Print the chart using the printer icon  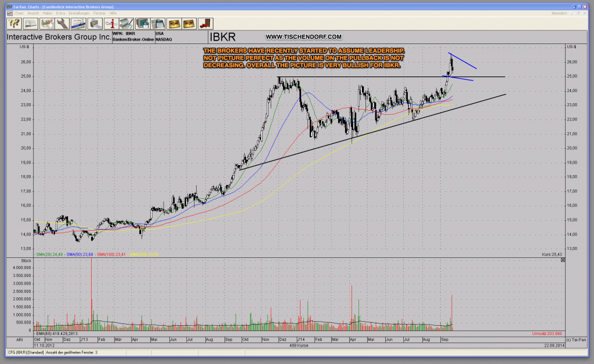click(x=95, y=23)
